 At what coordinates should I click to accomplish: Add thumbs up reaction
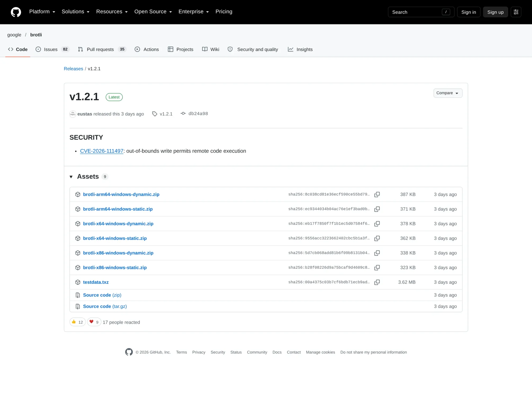pyautogui.click(x=77, y=322)
